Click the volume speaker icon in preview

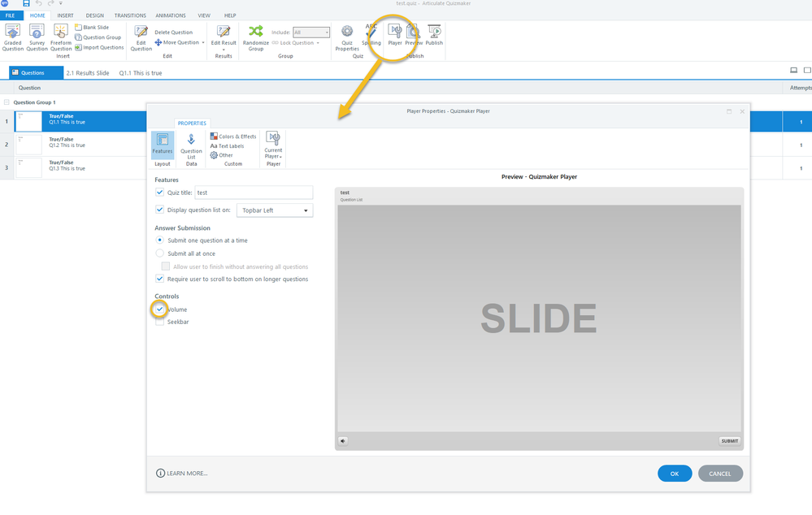click(343, 441)
